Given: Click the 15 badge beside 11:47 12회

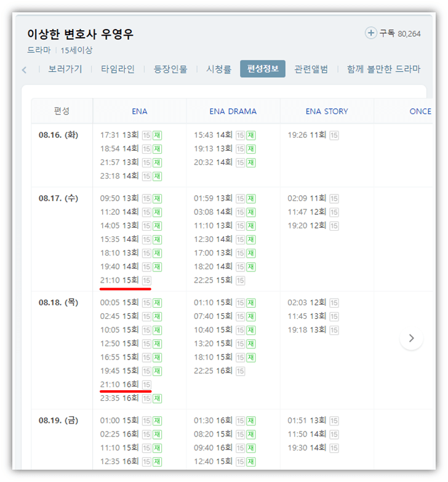Looking at the screenshot, I should tap(334, 212).
